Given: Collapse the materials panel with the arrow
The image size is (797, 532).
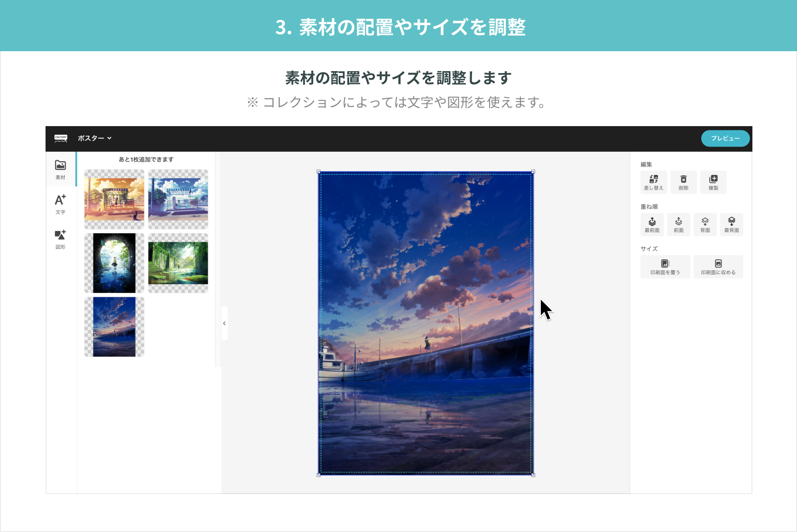Looking at the screenshot, I should coord(224,323).
